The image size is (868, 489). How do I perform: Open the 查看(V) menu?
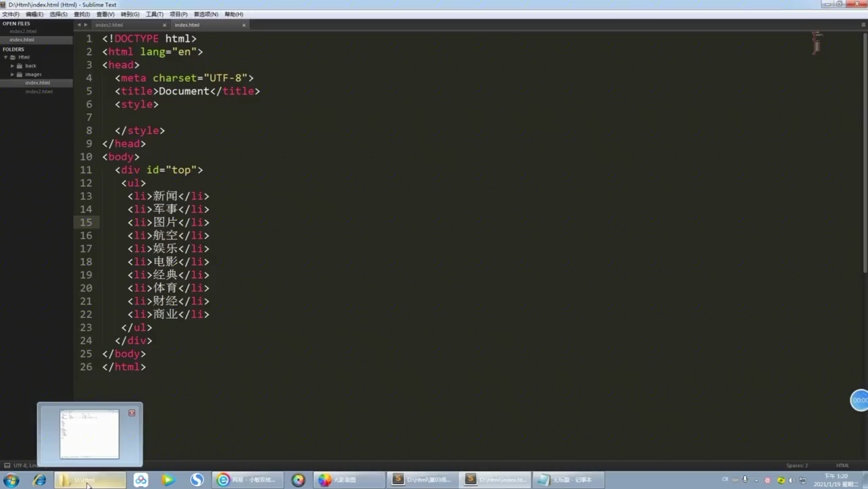tap(106, 14)
